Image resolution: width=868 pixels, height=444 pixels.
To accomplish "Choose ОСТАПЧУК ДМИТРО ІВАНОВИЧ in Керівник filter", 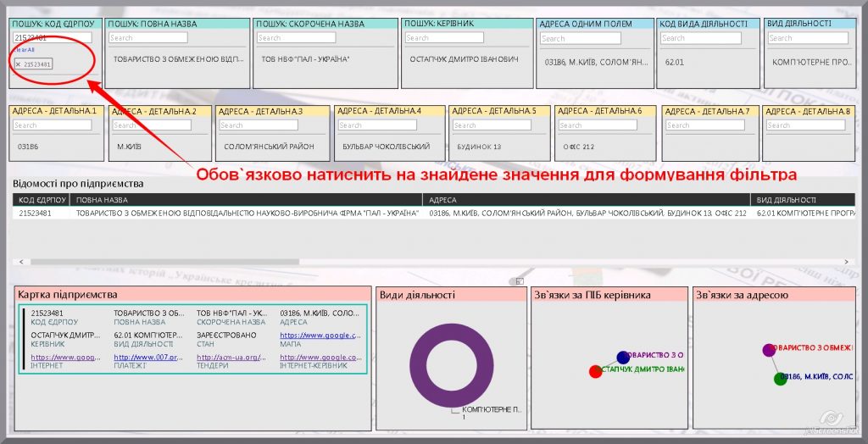I will point(464,60).
